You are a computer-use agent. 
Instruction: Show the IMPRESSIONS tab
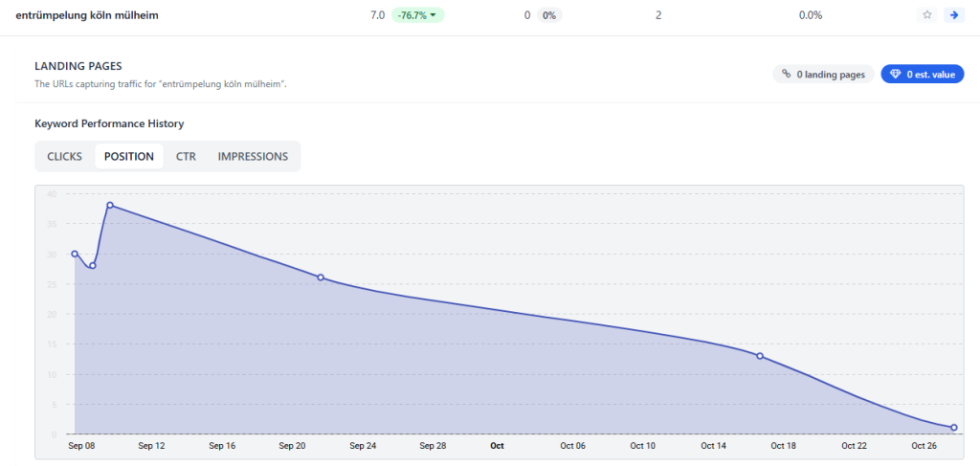coord(253,157)
